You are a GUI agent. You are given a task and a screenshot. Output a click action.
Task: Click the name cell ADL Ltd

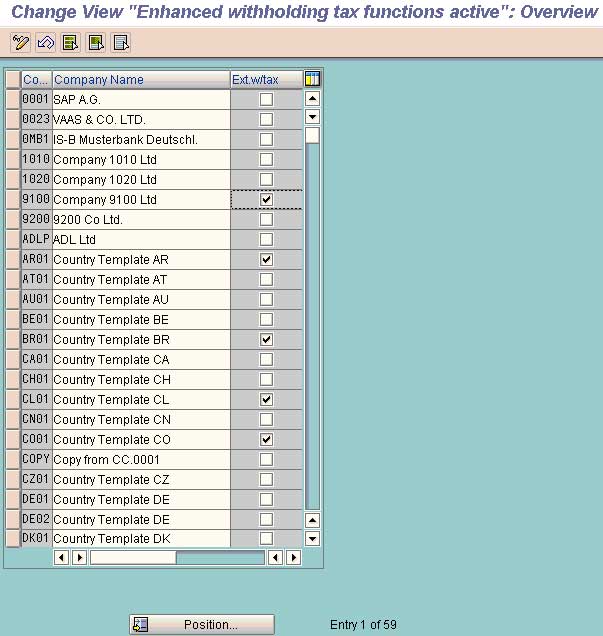pyautogui.click(x=141, y=239)
